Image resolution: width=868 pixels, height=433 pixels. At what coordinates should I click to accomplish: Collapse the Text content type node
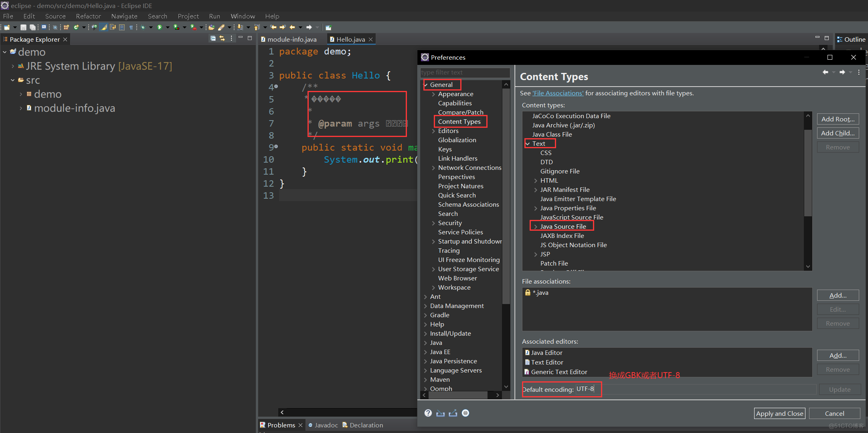(x=528, y=144)
